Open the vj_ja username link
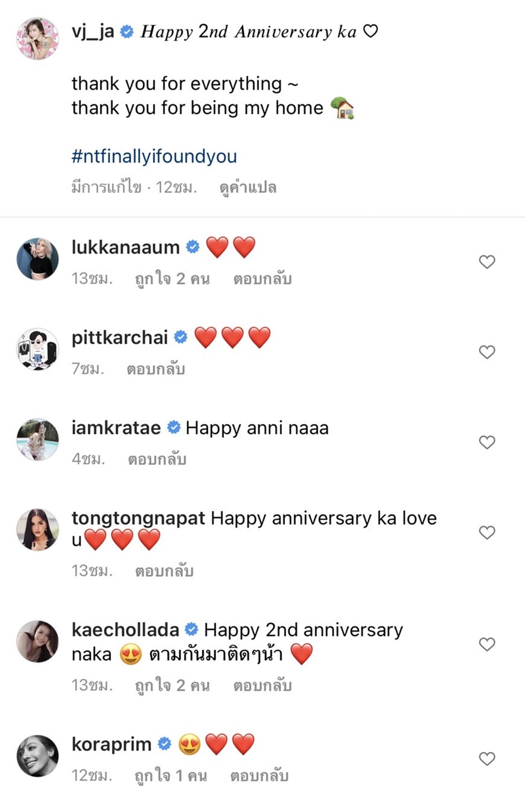The image size is (525, 812). point(93,32)
